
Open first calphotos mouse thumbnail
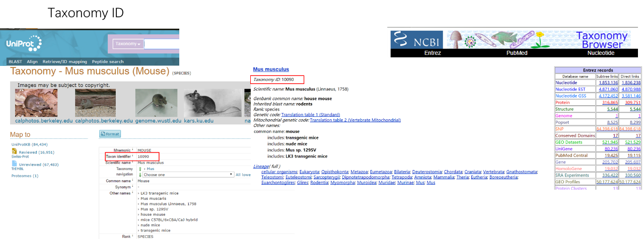click(x=36, y=103)
